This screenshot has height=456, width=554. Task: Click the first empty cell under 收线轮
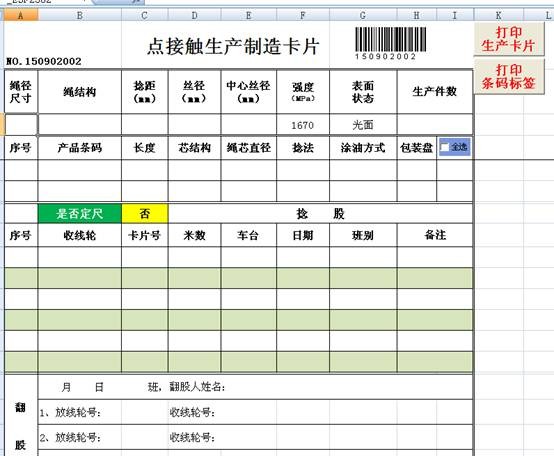click(x=80, y=257)
